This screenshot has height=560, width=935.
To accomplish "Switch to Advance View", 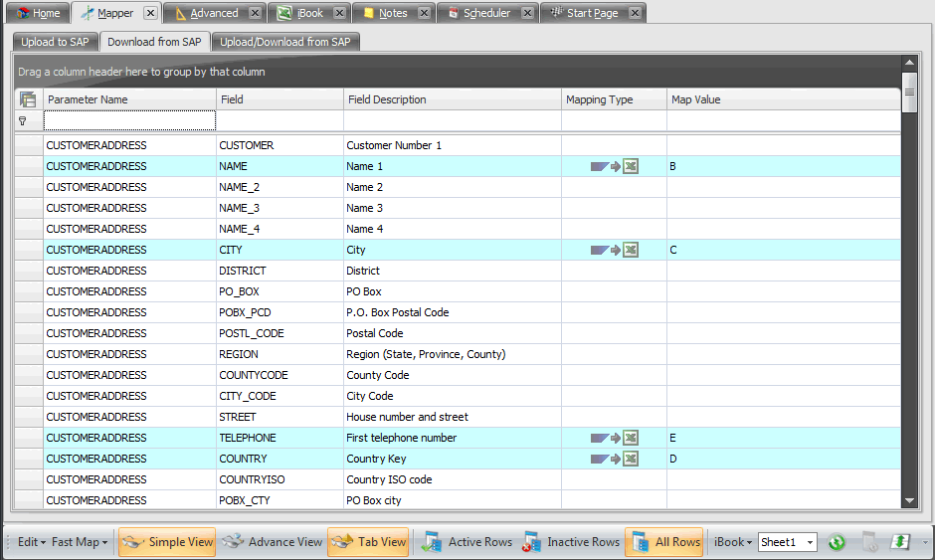I will click(x=273, y=542).
